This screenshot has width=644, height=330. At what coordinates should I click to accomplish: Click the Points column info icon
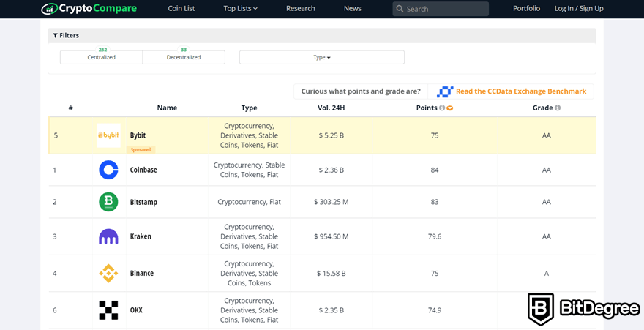click(x=442, y=108)
